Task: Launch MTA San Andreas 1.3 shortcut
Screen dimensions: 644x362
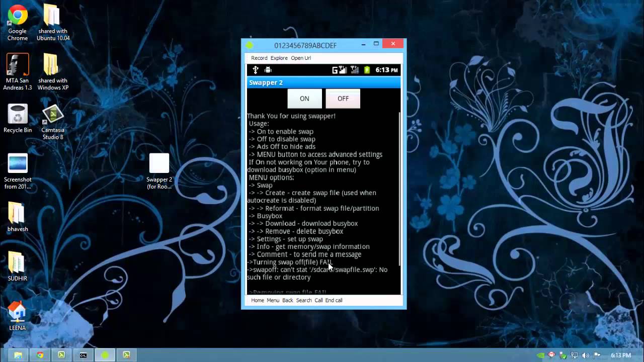Action: coord(18,72)
